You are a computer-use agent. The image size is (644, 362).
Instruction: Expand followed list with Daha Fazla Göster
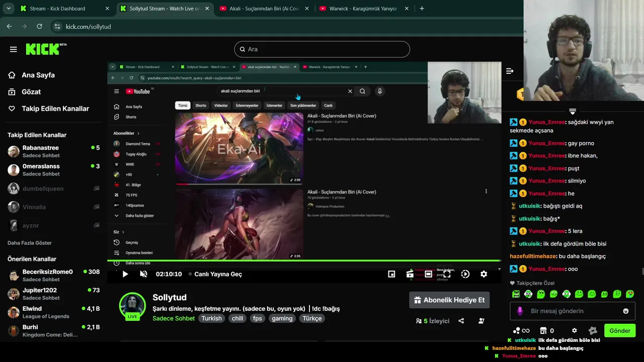pos(30,243)
